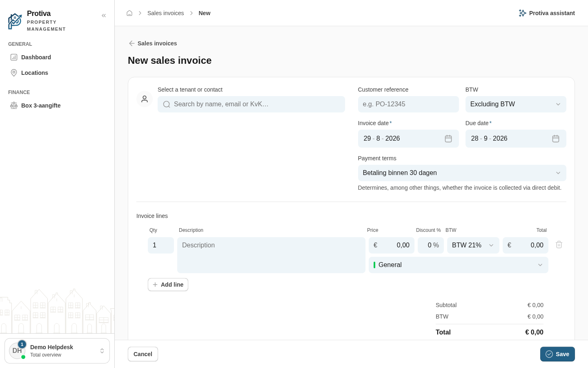588x368 pixels.
Task: Open Locations in sidebar
Action: pyautogui.click(x=57, y=73)
